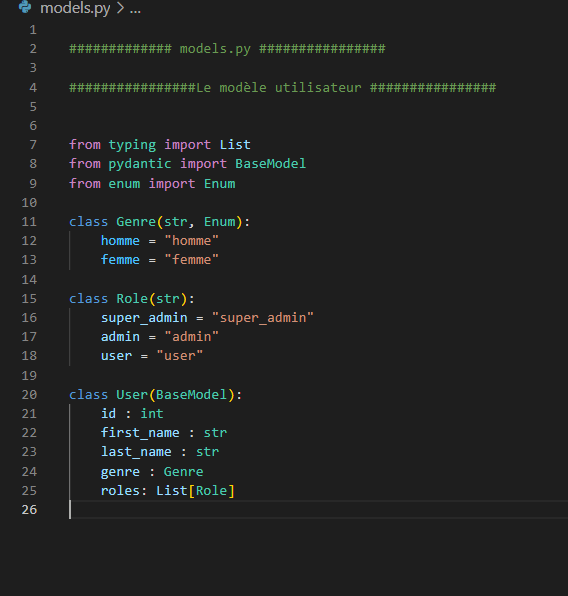Click class name 'Genre' on line 11
The width and height of the screenshot is (568, 596).
[x=136, y=222]
